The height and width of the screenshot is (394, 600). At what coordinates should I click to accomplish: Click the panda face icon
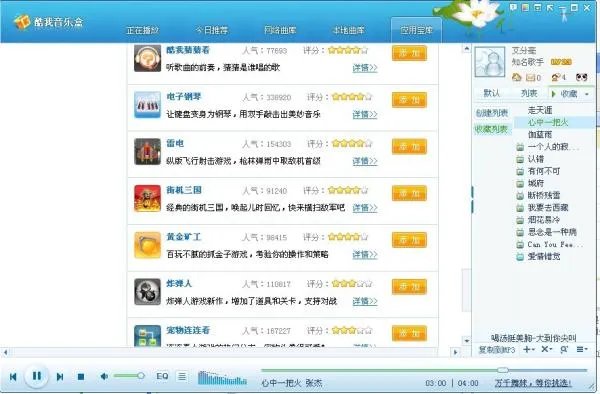pos(582,77)
